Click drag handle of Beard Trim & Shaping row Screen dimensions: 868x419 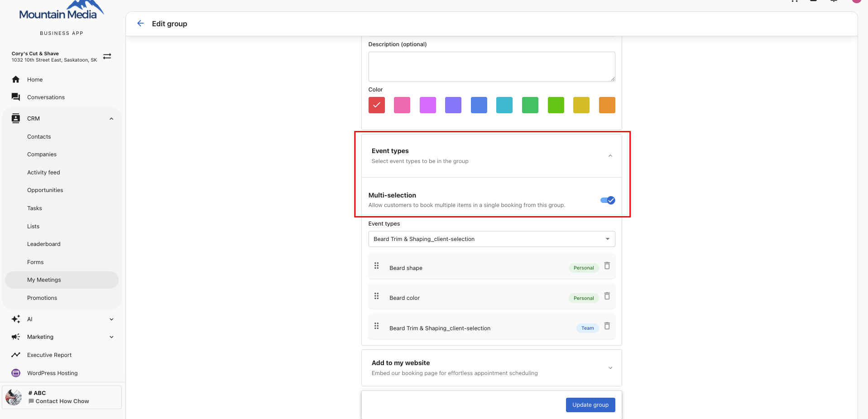point(376,326)
